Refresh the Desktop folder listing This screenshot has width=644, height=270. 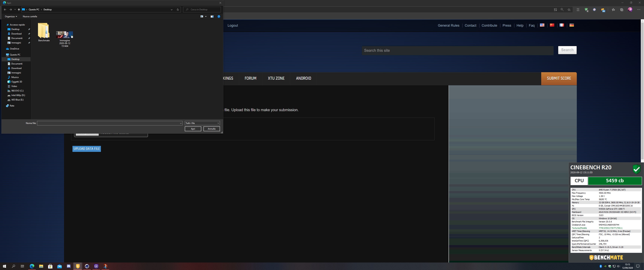pyautogui.click(x=178, y=10)
